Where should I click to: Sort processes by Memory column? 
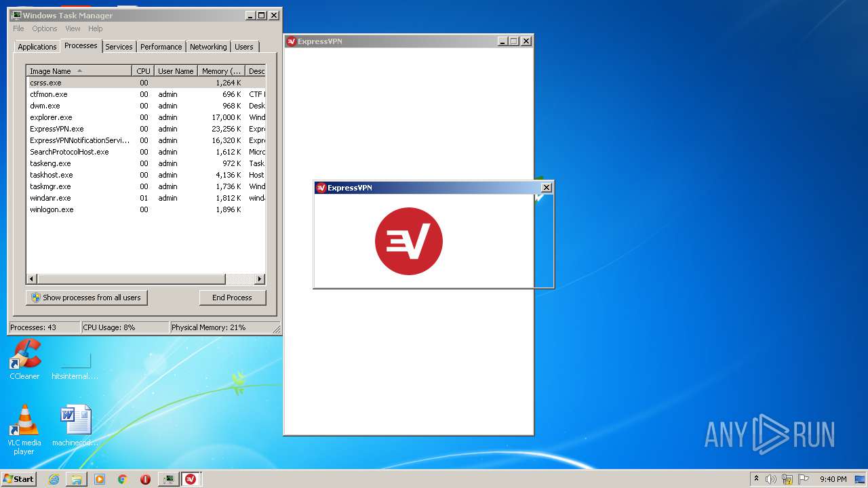(221, 71)
